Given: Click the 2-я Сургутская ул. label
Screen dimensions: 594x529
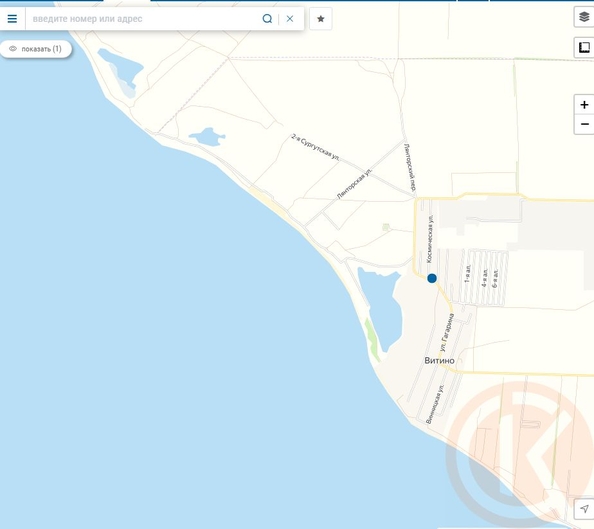Looking at the screenshot, I should [315, 147].
